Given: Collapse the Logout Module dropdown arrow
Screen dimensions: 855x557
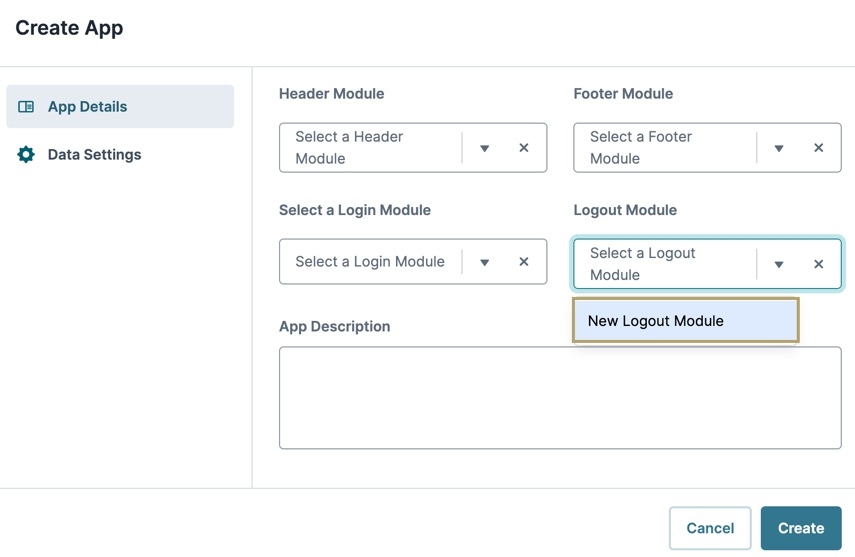Looking at the screenshot, I should (779, 265).
